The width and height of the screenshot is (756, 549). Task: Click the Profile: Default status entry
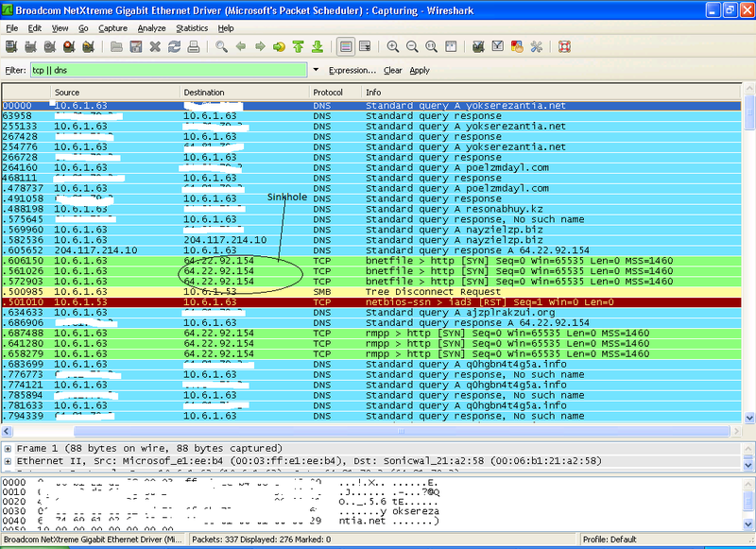(610, 540)
